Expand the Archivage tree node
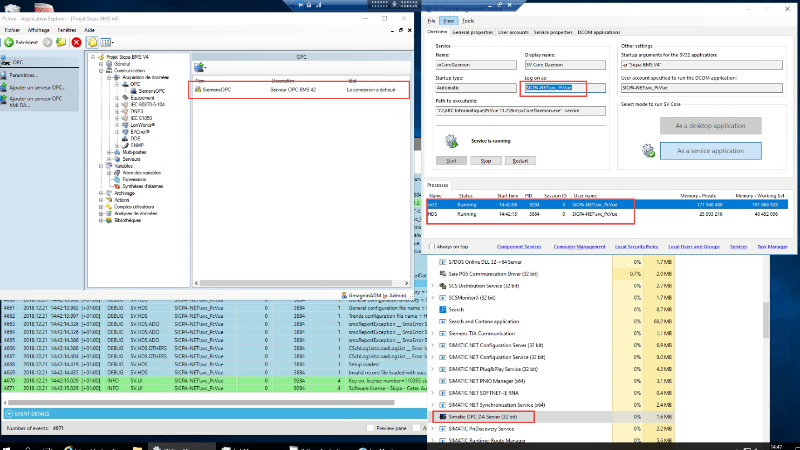 pyautogui.click(x=101, y=193)
